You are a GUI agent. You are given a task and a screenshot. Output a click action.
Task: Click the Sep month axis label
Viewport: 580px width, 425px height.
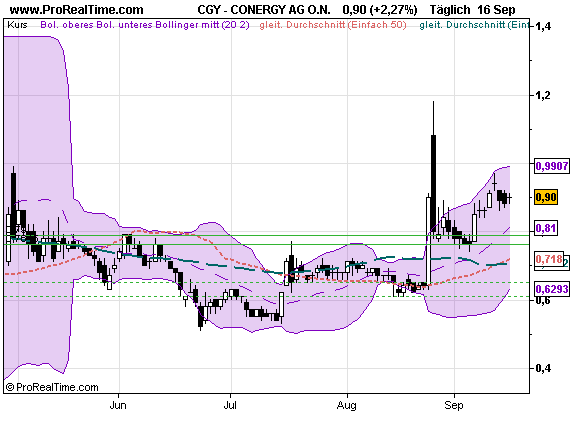(453, 406)
